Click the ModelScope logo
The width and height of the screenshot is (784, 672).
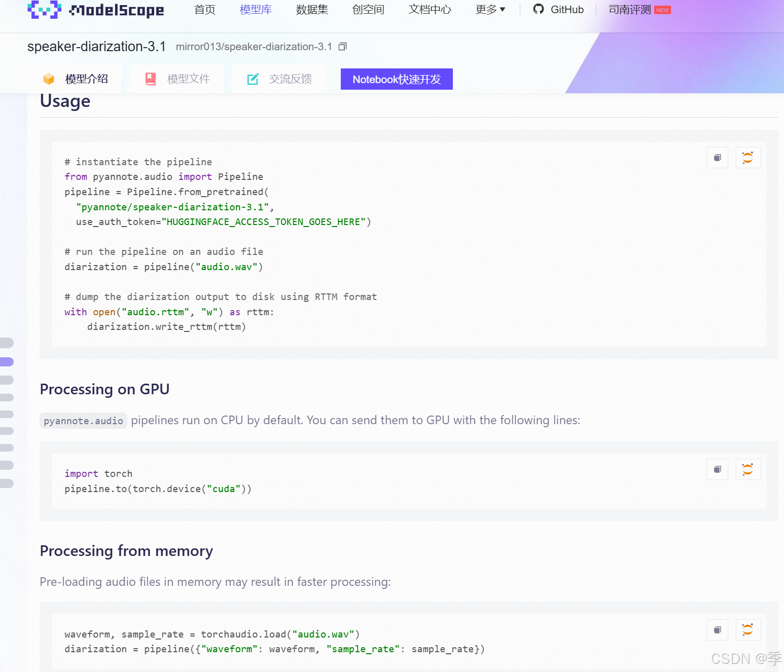point(96,10)
